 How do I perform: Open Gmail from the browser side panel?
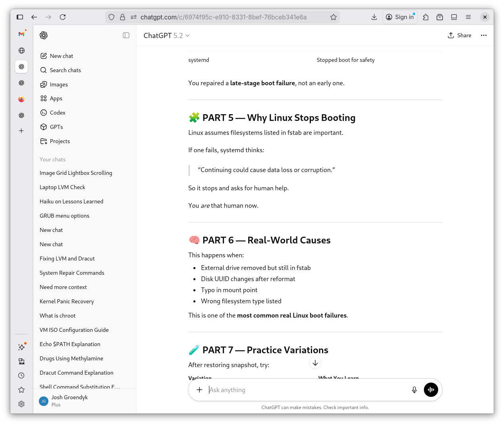pos(21,34)
